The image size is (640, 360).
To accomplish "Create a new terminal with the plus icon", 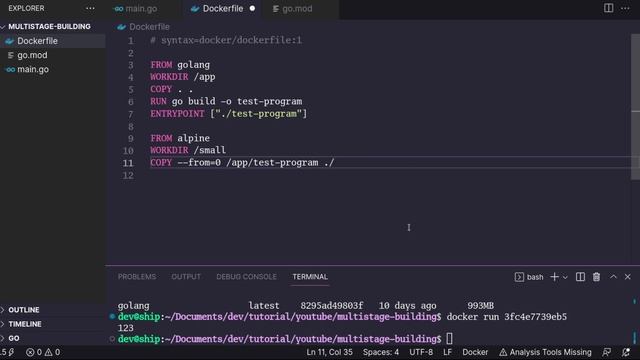I will [554, 277].
